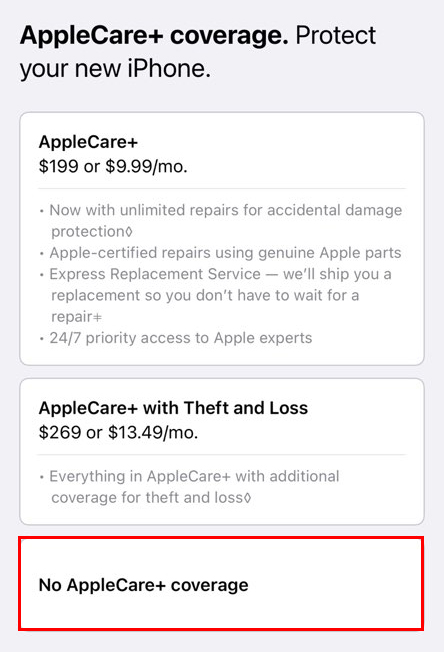Click the "AppleCare+ with Theft and Loss" title

pos(173,408)
